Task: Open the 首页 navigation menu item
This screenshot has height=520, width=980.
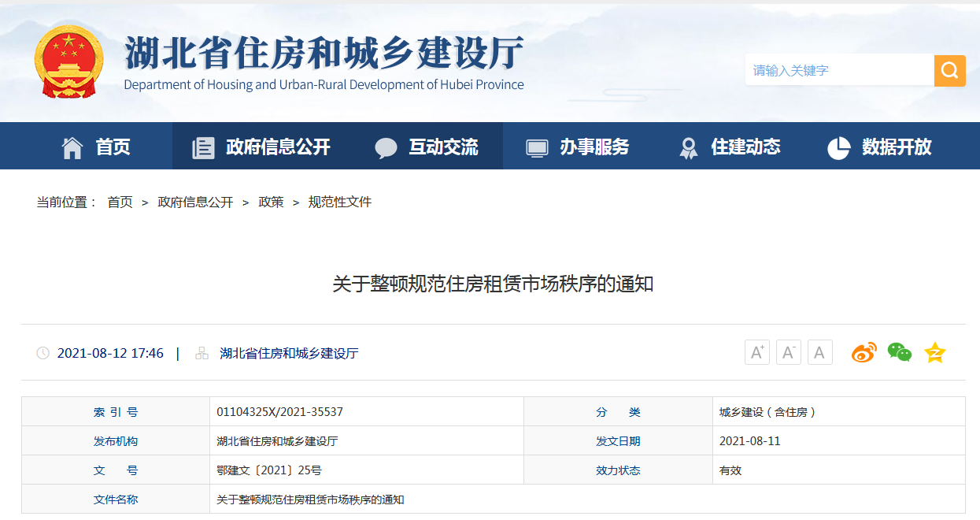Action: [x=113, y=147]
